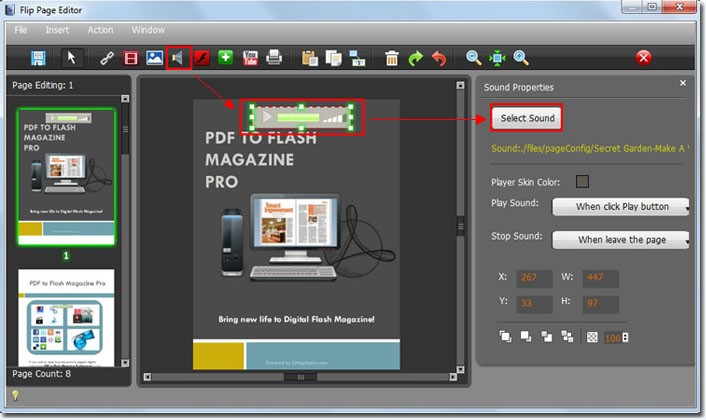Open the Window menu

point(148,30)
